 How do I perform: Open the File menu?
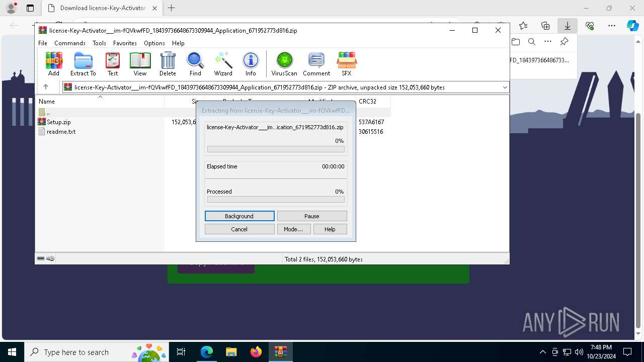pos(43,43)
